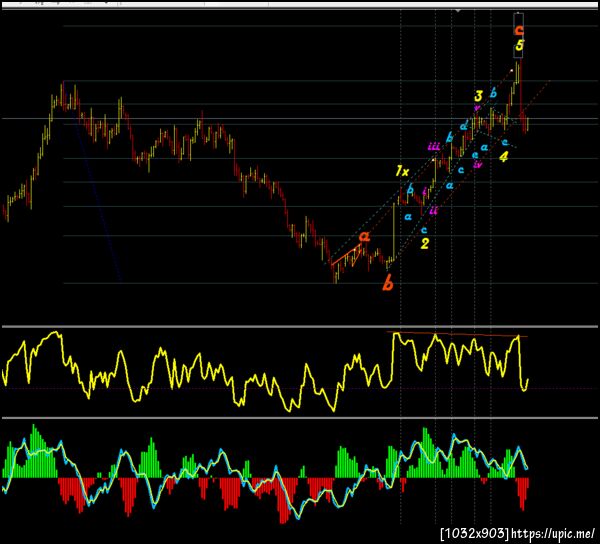Click the yellow wave label '5'
The width and height of the screenshot is (600, 544).
[x=519, y=45]
